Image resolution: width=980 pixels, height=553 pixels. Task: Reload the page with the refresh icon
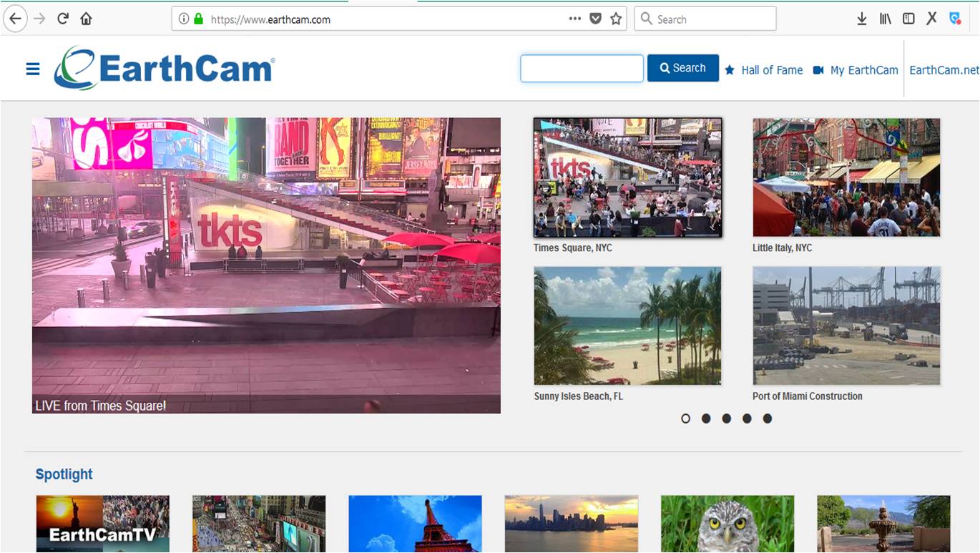(x=63, y=19)
